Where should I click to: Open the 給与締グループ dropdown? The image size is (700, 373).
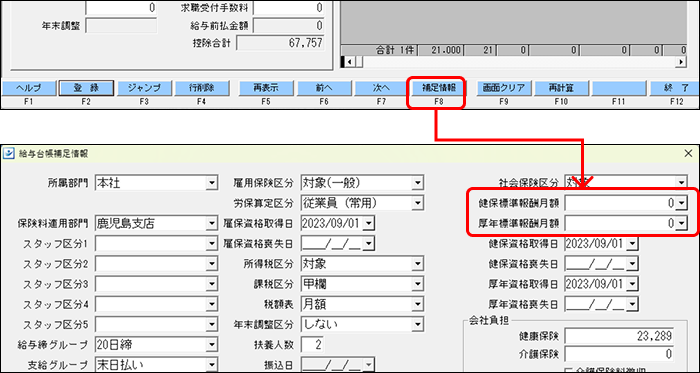pyautogui.click(x=212, y=344)
